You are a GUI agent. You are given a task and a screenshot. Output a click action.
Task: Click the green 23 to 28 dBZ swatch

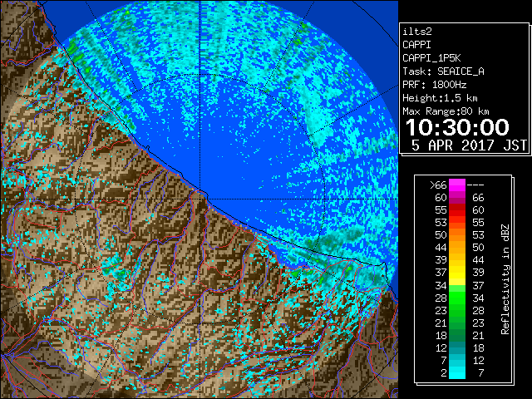(x=457, y=310)
